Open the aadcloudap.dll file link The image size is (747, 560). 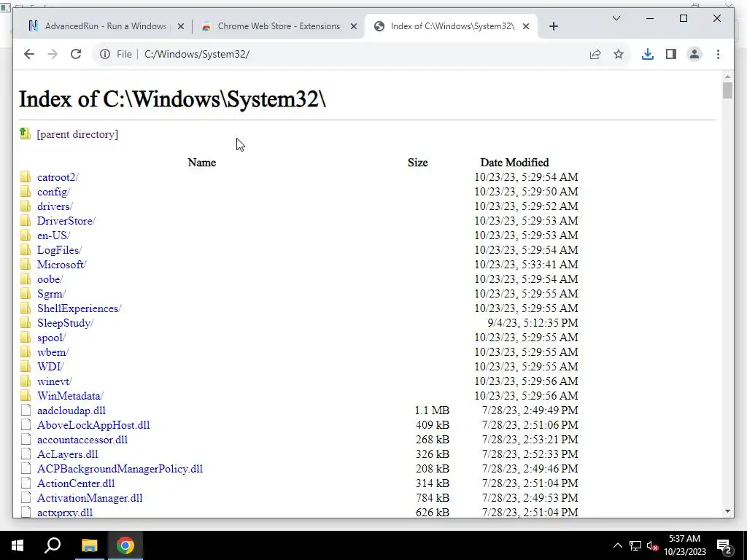(71, 411)
